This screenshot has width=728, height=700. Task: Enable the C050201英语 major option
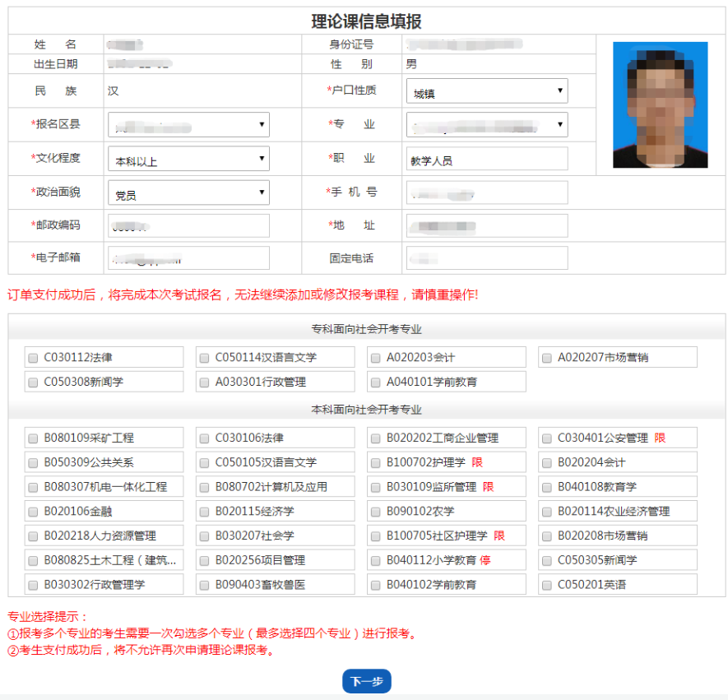pos(547,585)
